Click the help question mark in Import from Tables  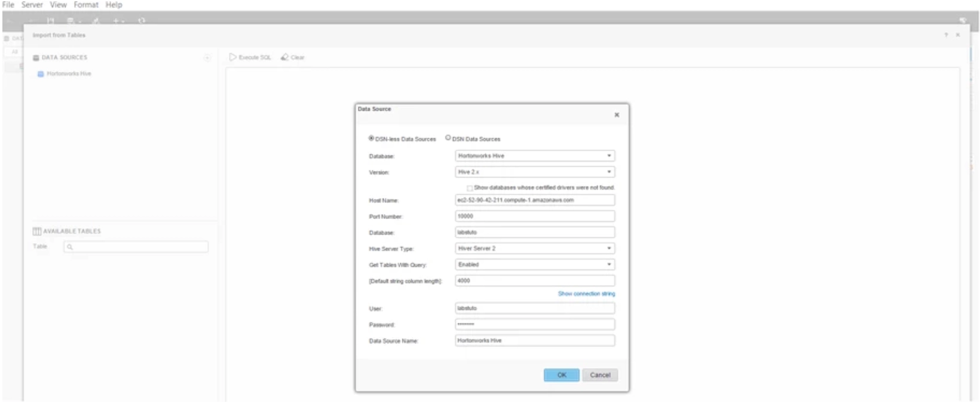point(946,35)
